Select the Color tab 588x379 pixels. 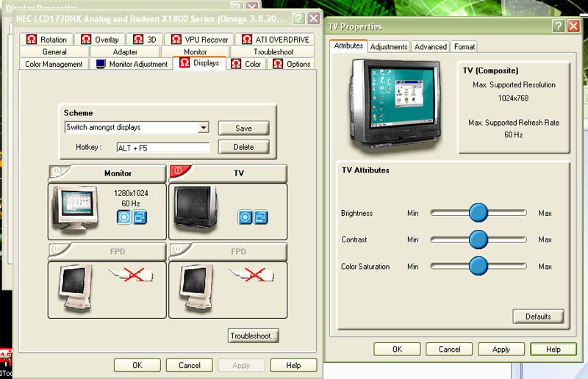coord(246,64)
